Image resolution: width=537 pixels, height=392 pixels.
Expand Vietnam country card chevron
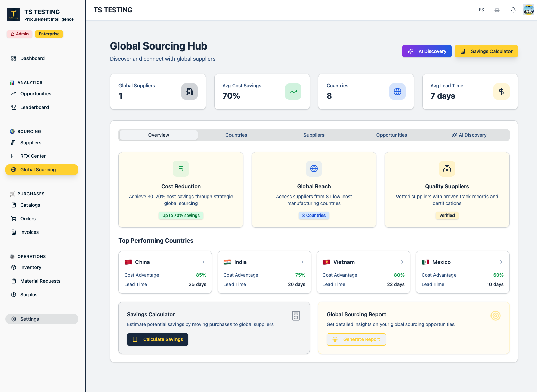click(x=402, y=262)
